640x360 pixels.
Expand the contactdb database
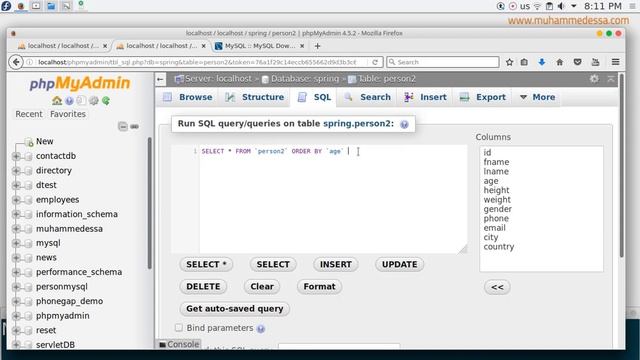16,156
